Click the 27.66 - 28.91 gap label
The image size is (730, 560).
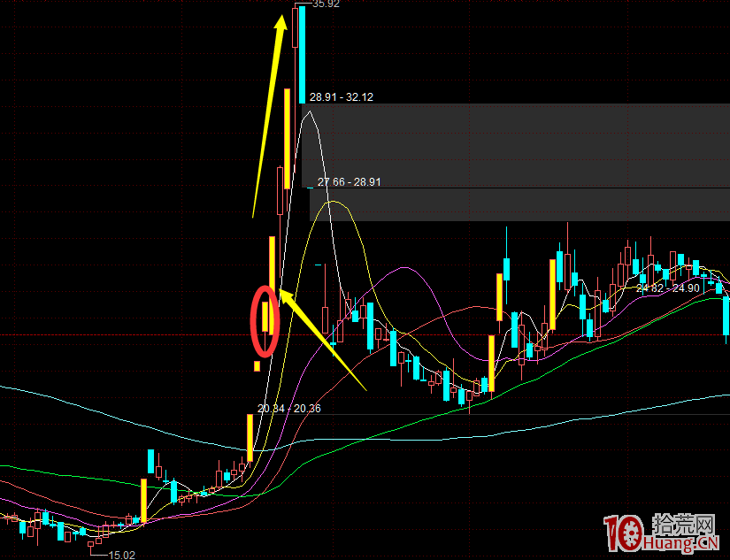(x=350, y=181)
